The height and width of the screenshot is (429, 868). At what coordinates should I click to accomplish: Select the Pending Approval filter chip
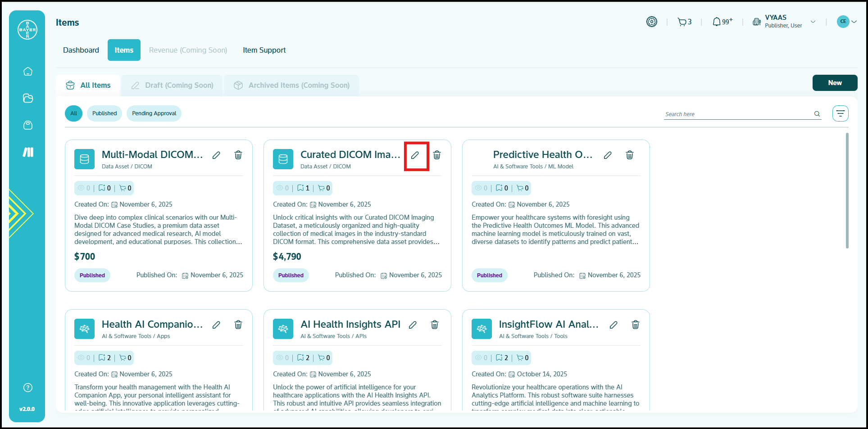click(154, 113)
